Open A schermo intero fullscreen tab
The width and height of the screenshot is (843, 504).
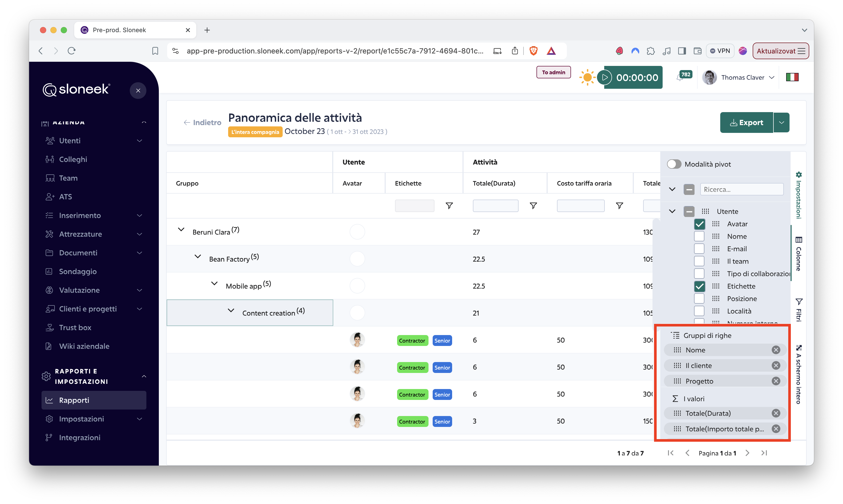click(799, 374)
